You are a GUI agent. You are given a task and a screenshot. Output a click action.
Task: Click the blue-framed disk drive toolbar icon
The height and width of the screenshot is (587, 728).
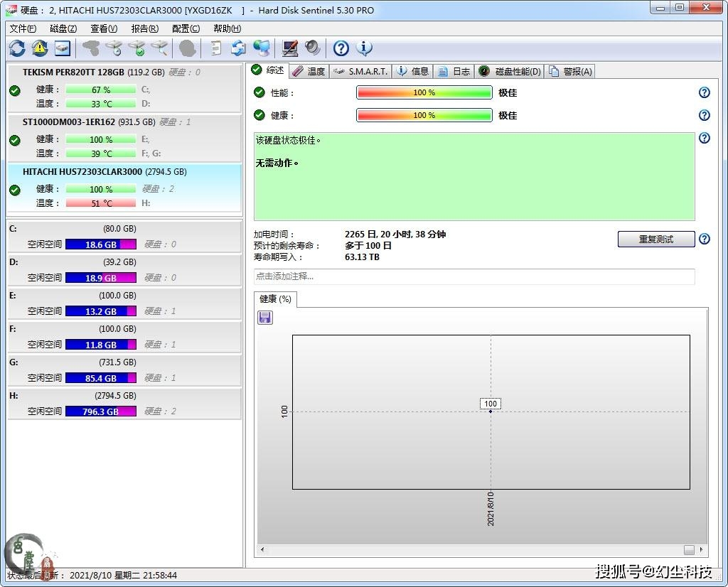(63, 48)
